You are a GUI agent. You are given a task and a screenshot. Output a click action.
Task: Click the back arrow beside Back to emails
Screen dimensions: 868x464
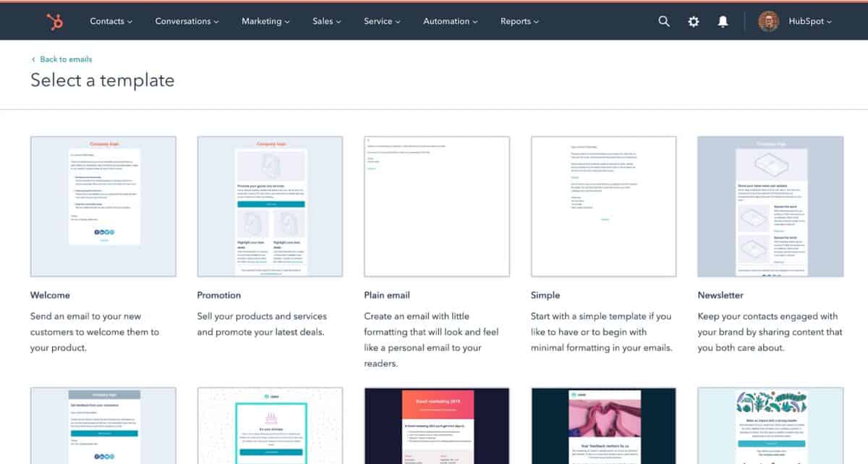click(x=33, y=59)
